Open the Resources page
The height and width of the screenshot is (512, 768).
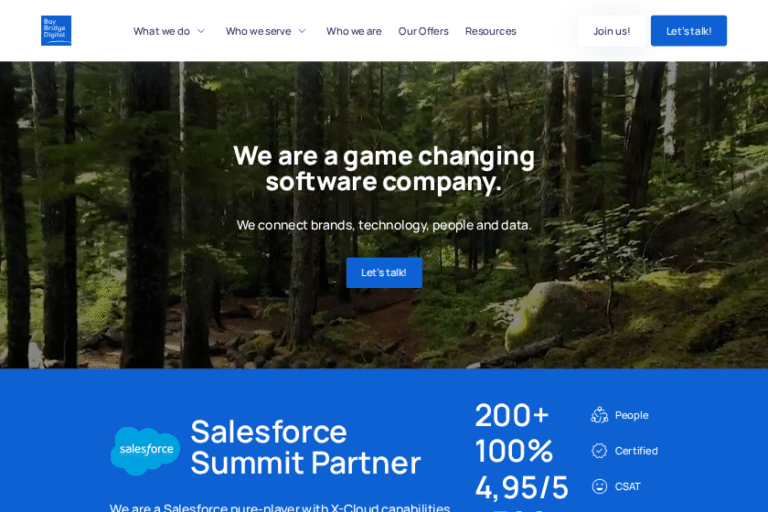(x=491, y=31)
